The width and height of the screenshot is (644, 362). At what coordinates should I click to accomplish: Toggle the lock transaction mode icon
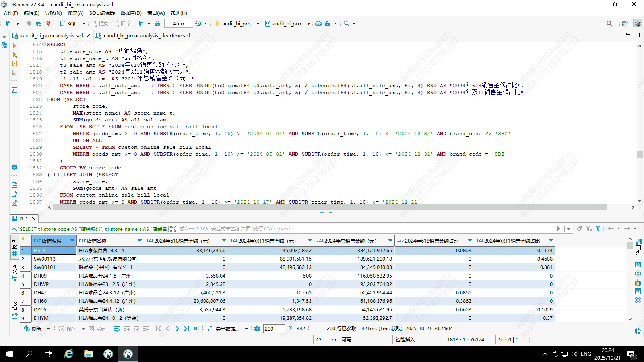(157, 23)
